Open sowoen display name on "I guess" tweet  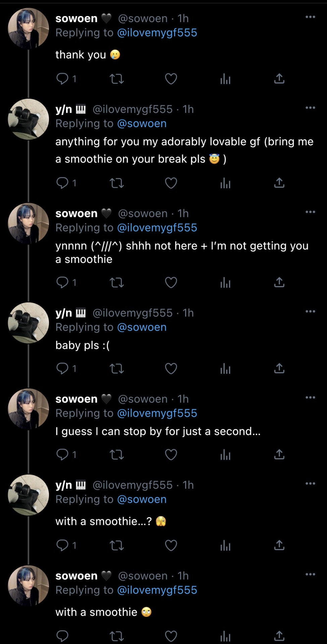pos(76,399)
